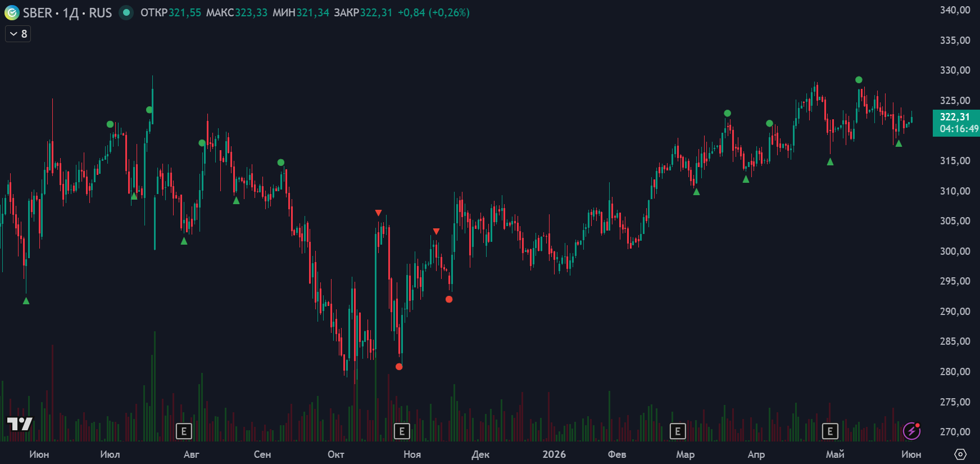
Task: Click the open value ОТКР 321,55
Action: point(170,12)
